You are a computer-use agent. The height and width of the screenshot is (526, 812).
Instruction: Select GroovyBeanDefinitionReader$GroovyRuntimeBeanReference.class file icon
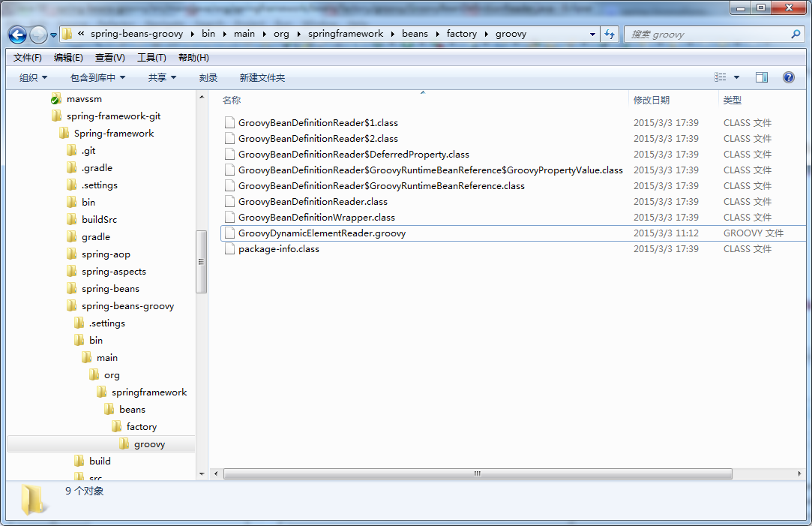[x=229, y=185]
